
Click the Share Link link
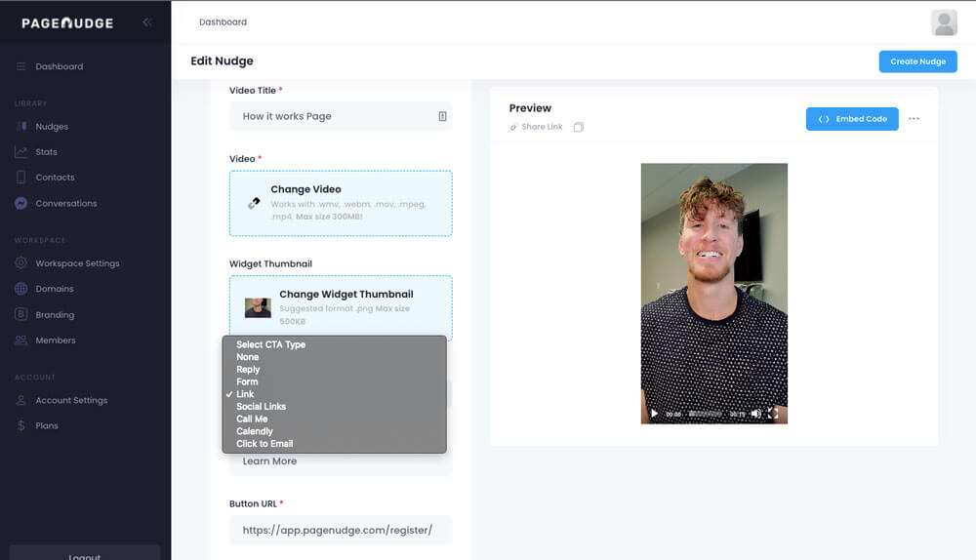click(541, 128)
